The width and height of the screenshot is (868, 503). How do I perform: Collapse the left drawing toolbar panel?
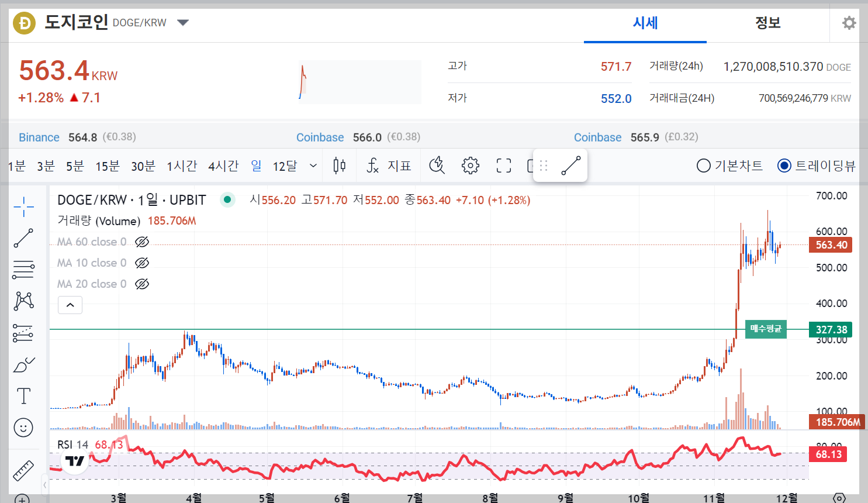click(x=45, y=484)
